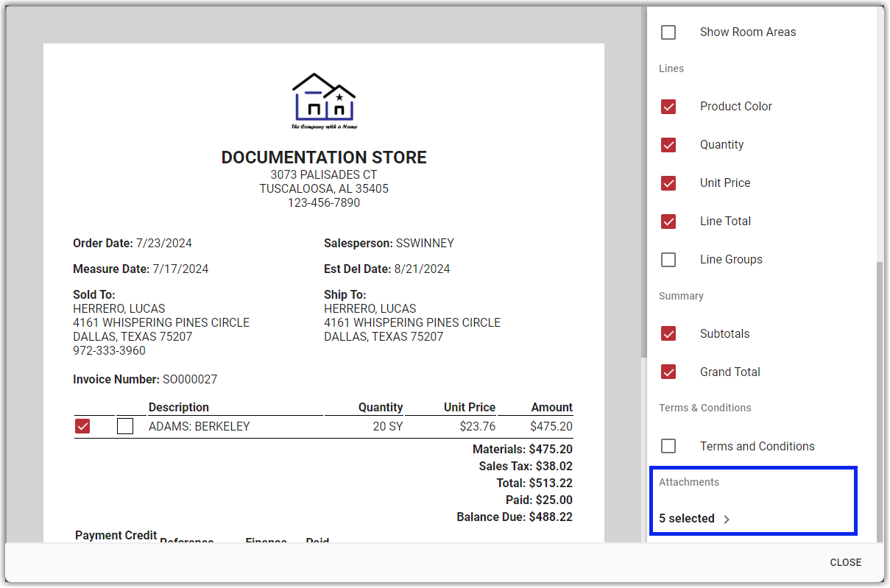890x588 pixels.
Task: Uncheck the red checkbox on ADAMS: BERKELEY row
Action: pyautogui.click(x=82, y=426)
